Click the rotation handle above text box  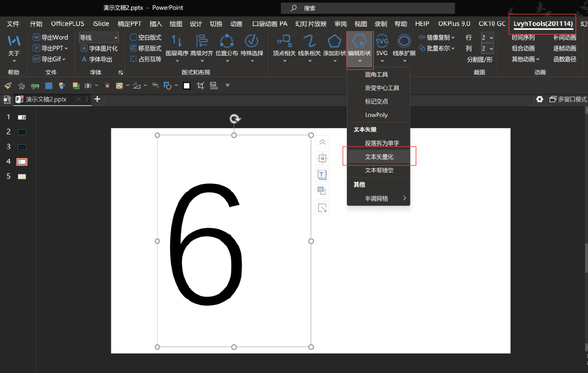pos(235,119)
